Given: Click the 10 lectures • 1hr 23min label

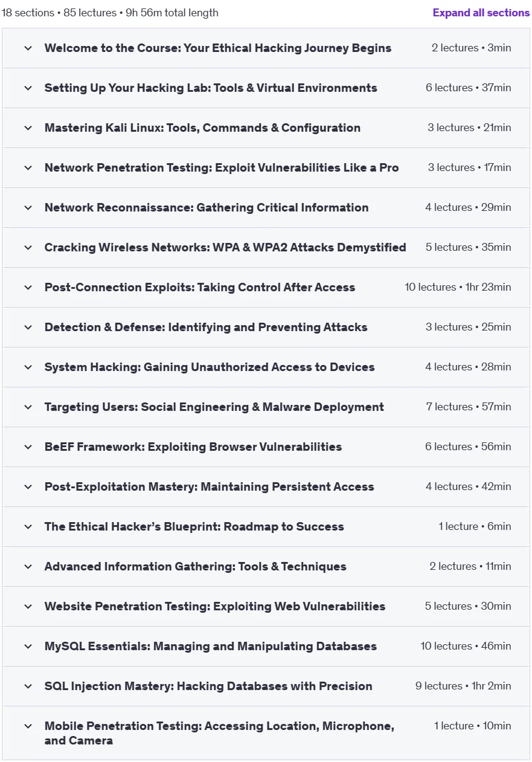Looking at the screenshot, I should pyautogui.click(x=458, y=287).
